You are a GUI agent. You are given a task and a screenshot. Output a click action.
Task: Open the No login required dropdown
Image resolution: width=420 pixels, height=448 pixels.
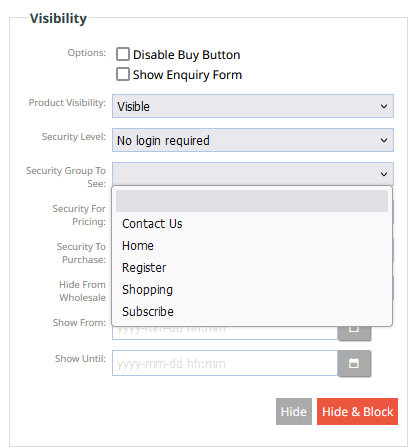[x=253, y=140]
